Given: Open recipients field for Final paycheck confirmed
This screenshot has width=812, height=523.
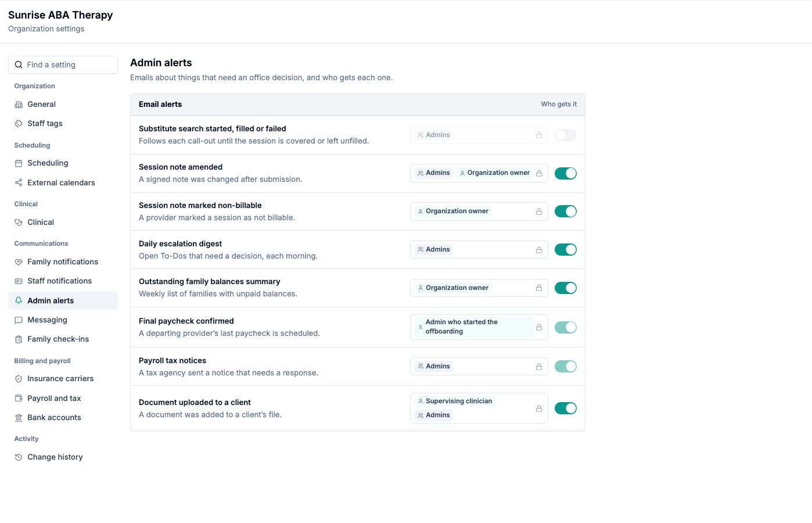Looking at the screenshot, I should [x=479, y=327].
